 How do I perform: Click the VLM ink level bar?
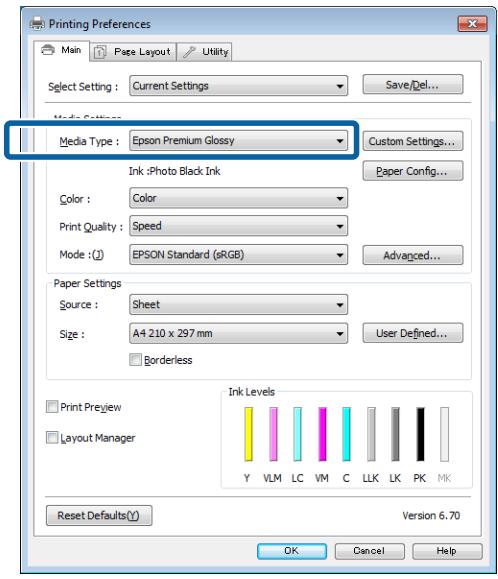pyautogui.click(x=273, y=434)
